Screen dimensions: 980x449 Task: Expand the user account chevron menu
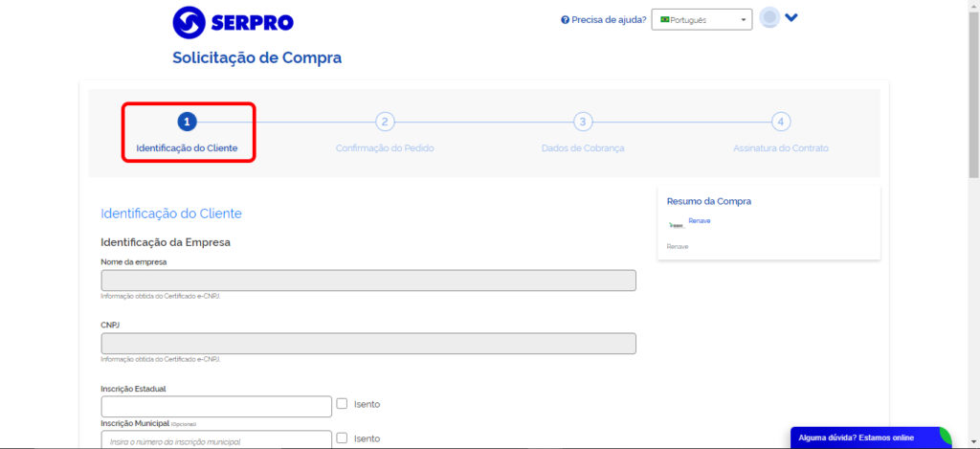(791, 17)
